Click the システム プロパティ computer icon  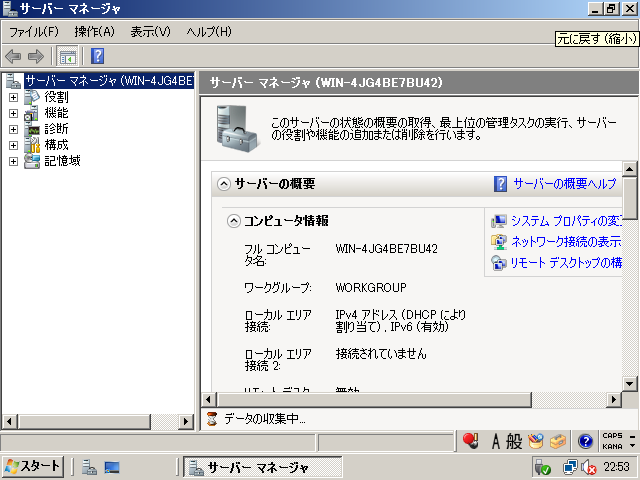pyautogui.click(x=499, y=221)
